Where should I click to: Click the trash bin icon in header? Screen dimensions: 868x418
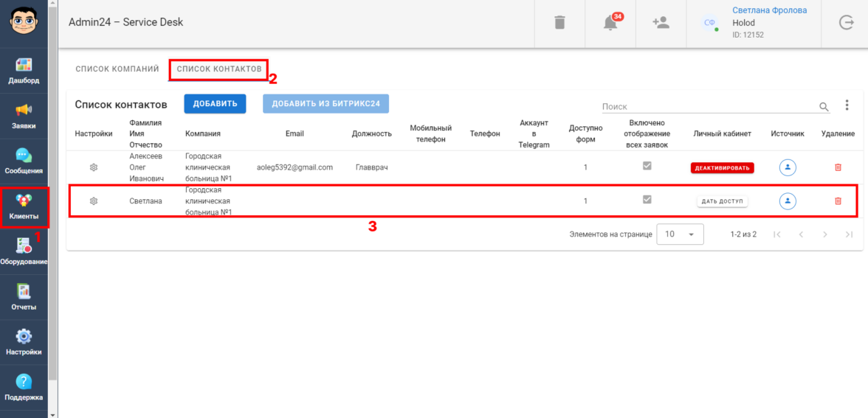pyautogui.click(x=559, y=23)
